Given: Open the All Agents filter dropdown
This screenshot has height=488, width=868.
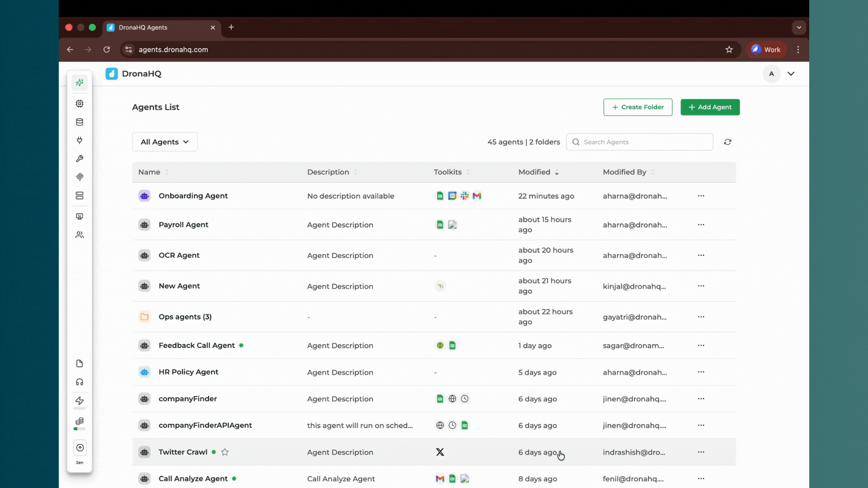Looking at the screenshot, I should (164, 141).
